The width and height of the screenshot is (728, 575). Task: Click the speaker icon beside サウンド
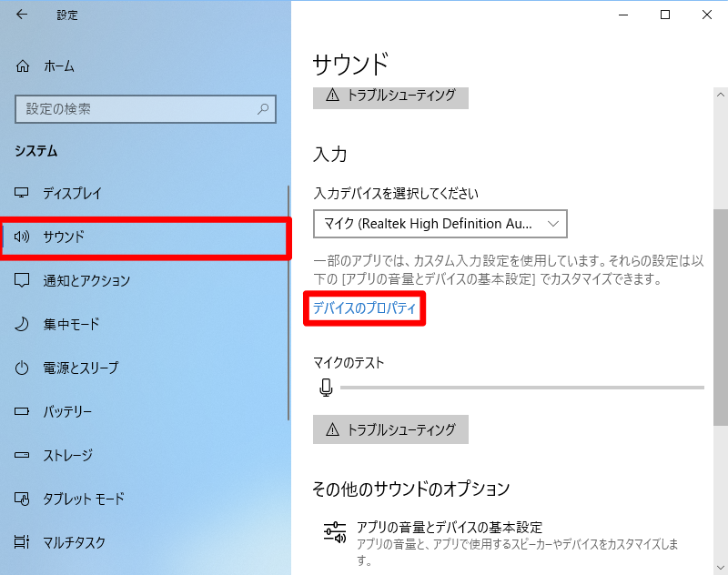tap(22, 237)
